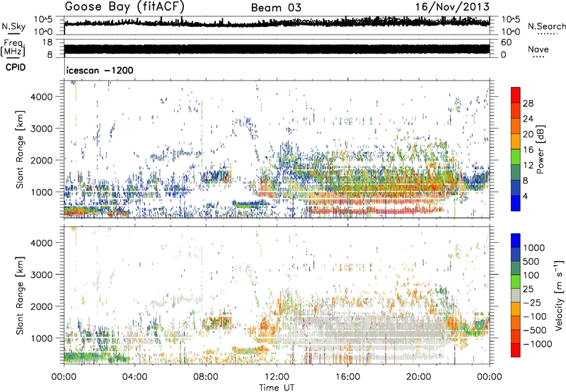Click the '28' tick on the Power colorbar
566x392 pixels.
(x=528, y=103)
